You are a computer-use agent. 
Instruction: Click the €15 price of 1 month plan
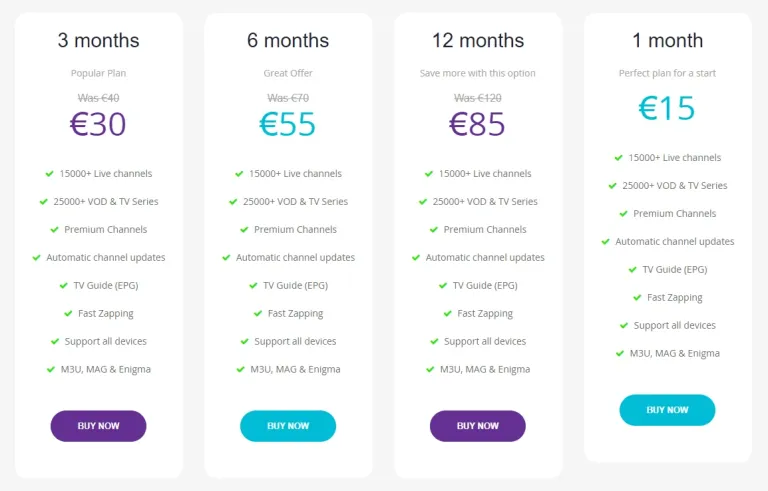(x=667, y=108)
